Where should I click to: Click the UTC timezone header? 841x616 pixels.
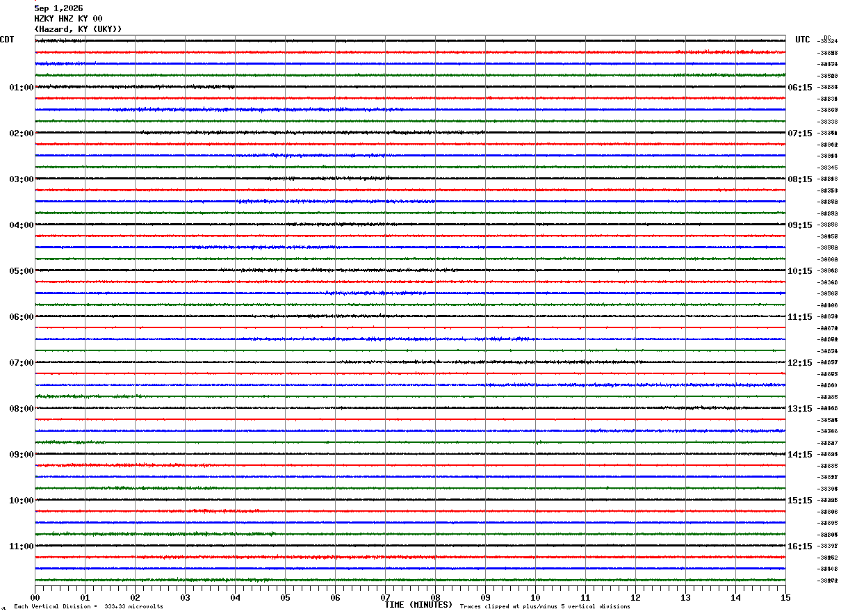(x=803, y=40)
